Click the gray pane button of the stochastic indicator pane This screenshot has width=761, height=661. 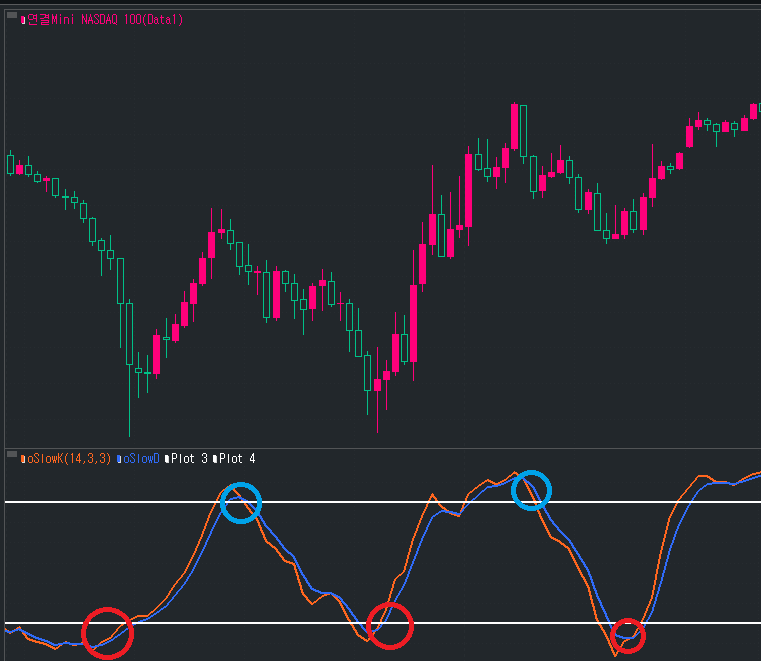[12, 454]
